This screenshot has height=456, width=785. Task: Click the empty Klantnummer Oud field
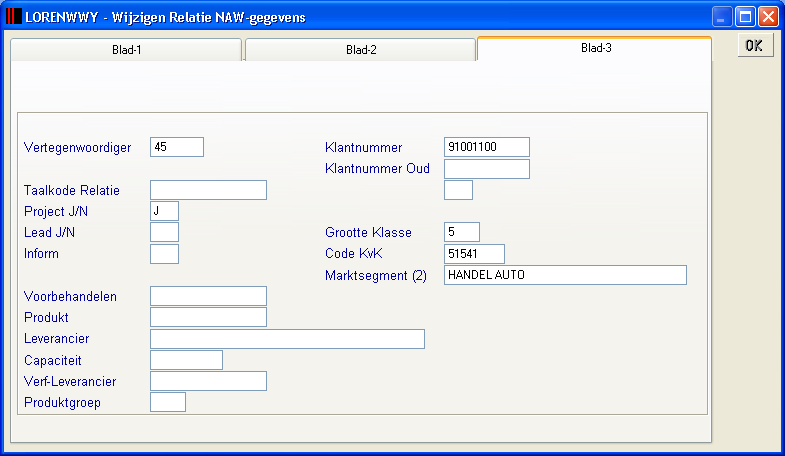coord(487,169)
